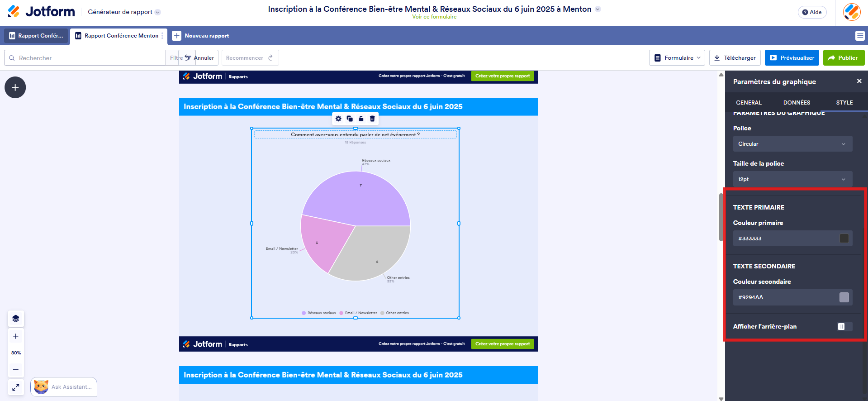Viewport: 868px width, 401px height.
Task: Click the Publier button
Action: [844, 58]
